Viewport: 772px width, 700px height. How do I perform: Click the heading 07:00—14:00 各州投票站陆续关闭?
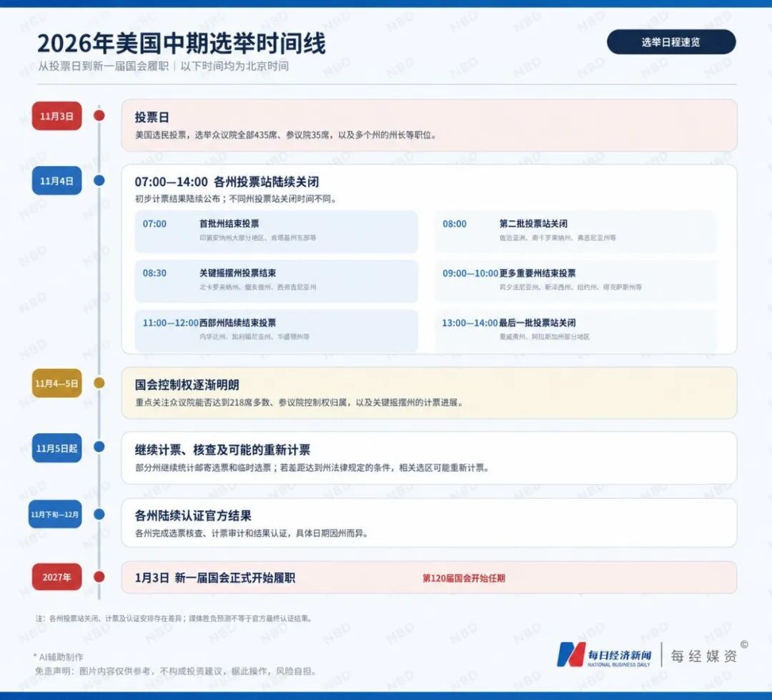(227, 182)
